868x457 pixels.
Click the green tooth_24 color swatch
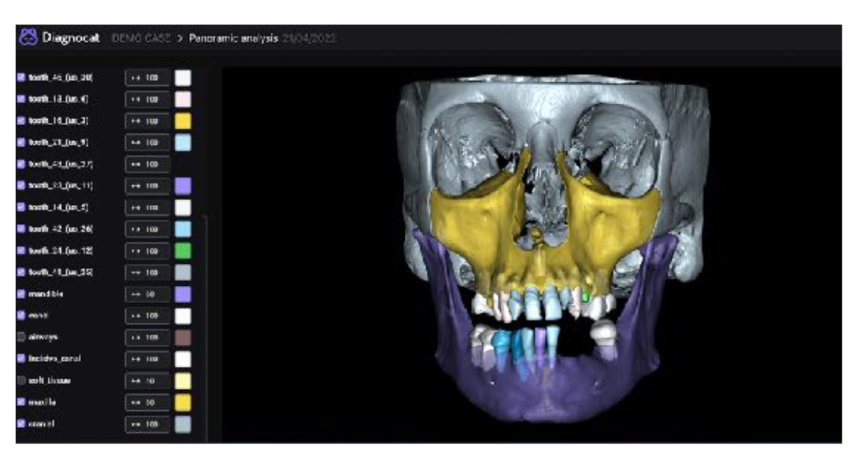[x=183, y=250]
